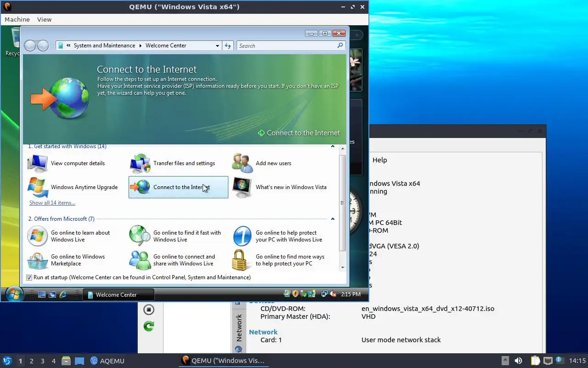Click the host panel volume speaker icon
588x368 pixels.
[x=518, y=361]
